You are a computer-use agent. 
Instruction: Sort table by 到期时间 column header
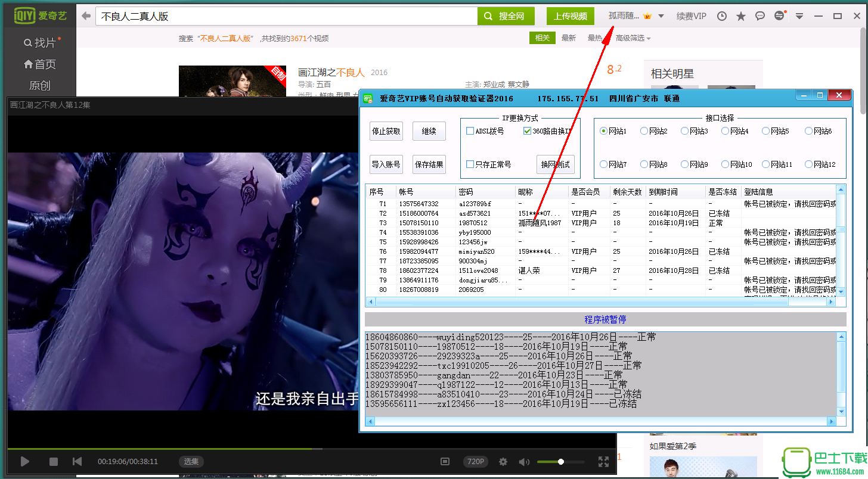point(675,192)
